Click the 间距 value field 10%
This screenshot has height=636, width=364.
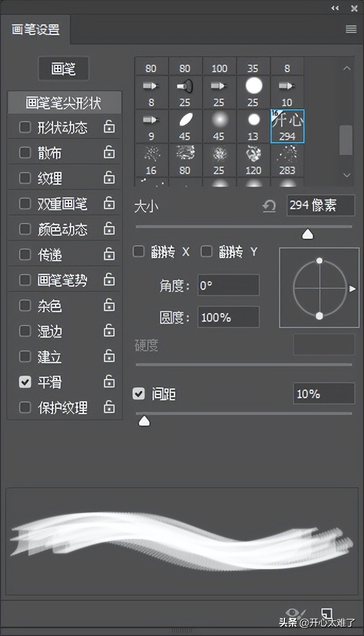[324, 393]
